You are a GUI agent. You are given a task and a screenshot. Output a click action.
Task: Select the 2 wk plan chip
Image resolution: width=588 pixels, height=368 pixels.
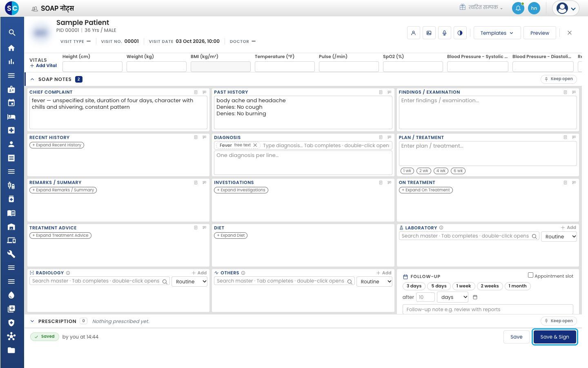pyautogui.click(x=424, y=171)
